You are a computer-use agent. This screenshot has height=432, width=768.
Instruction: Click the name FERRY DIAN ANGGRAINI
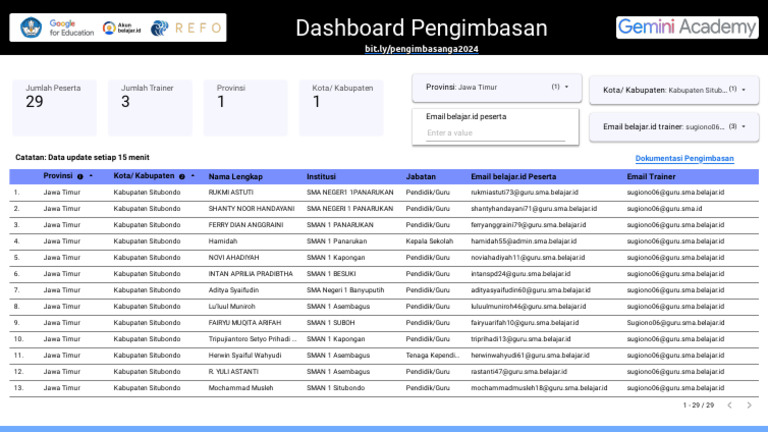[x=247, y=225]
